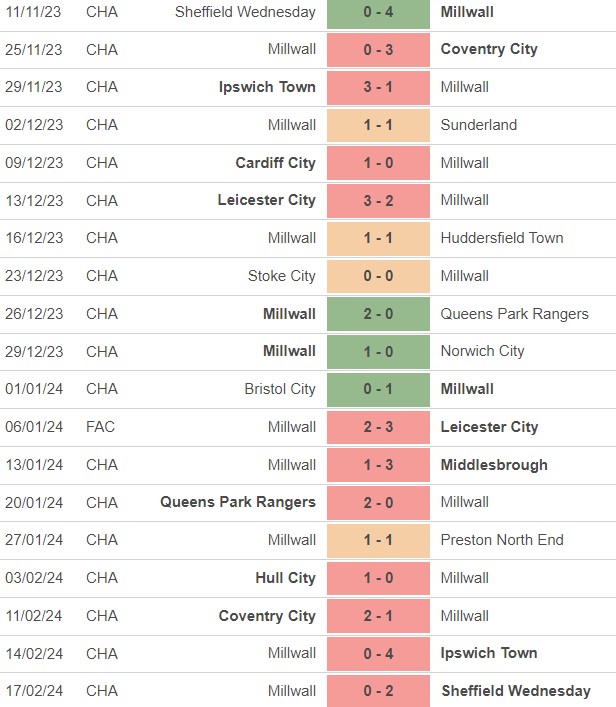616x707 pixels.
Task: Open the Stoke City team link
Action: pyautogui.click(x=281, y=276)
